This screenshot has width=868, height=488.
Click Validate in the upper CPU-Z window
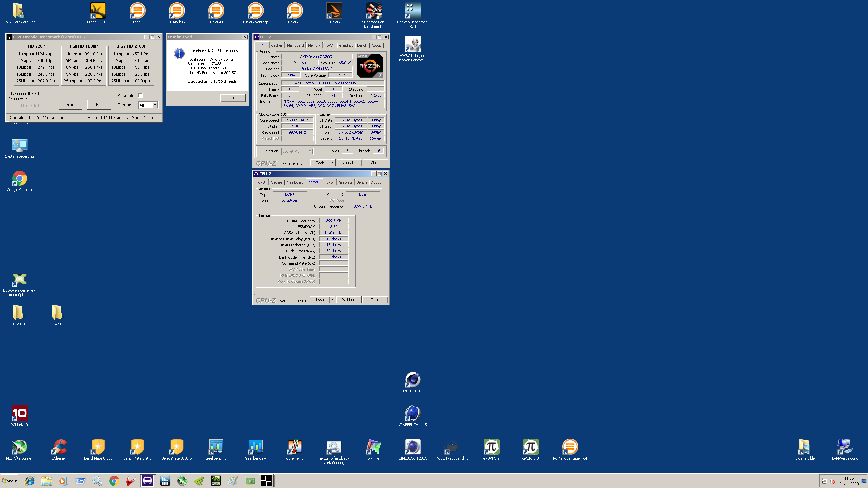coord(349,163)
